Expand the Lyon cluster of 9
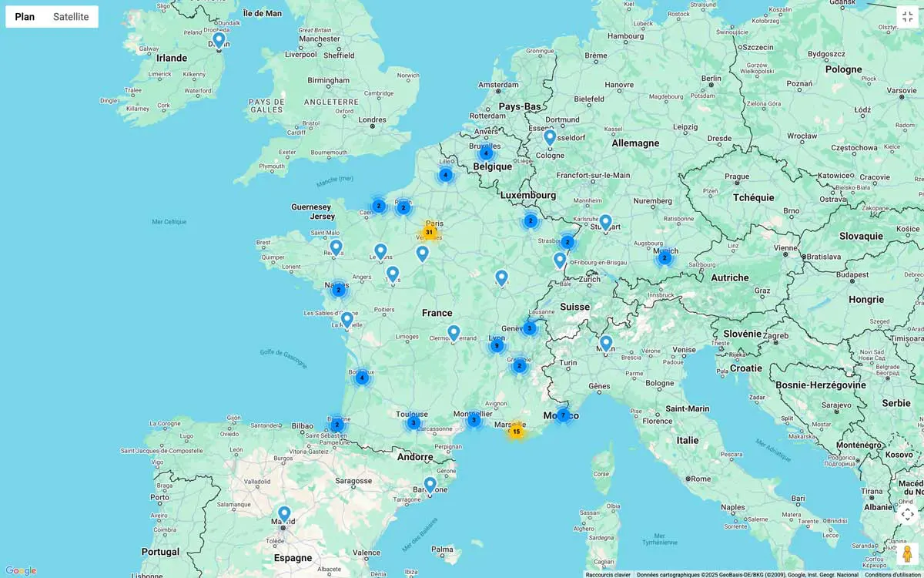This screenshot has height=578, width=924. coord(497,345)
